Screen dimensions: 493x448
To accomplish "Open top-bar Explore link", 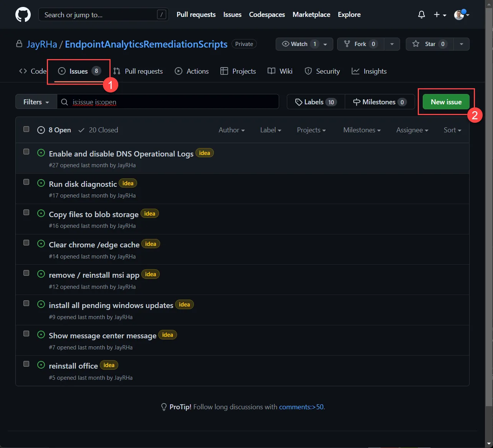I will (349, 15).
